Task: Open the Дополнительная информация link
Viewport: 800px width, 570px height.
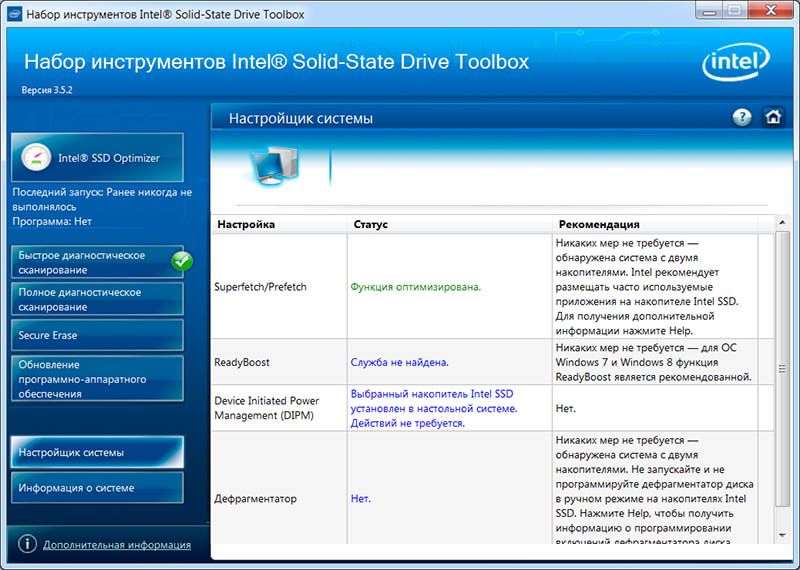Action: 117,544
